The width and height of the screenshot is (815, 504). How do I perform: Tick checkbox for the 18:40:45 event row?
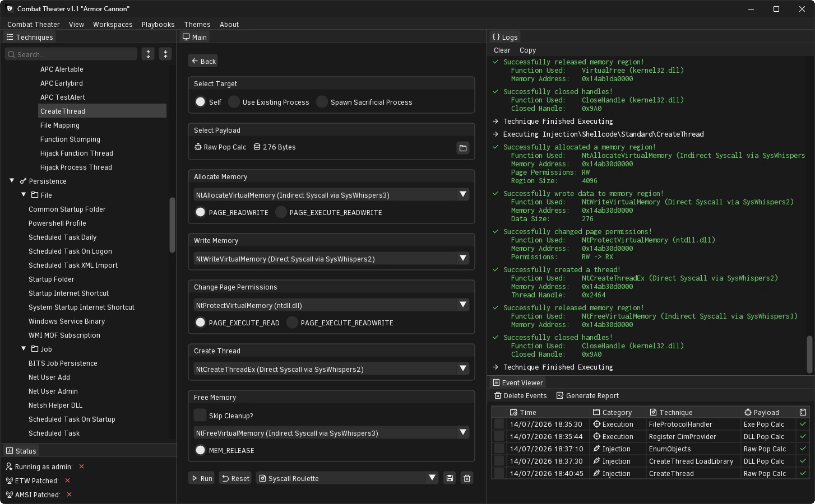click(x=499, y=474)
